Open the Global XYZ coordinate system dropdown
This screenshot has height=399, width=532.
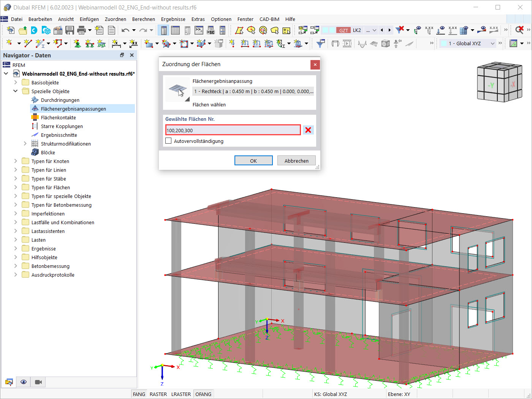(492, 43)
